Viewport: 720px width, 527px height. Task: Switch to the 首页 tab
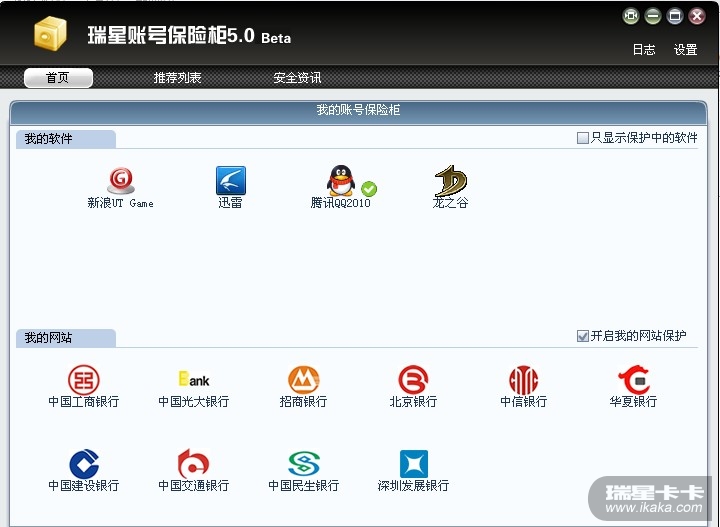(58, 78)
